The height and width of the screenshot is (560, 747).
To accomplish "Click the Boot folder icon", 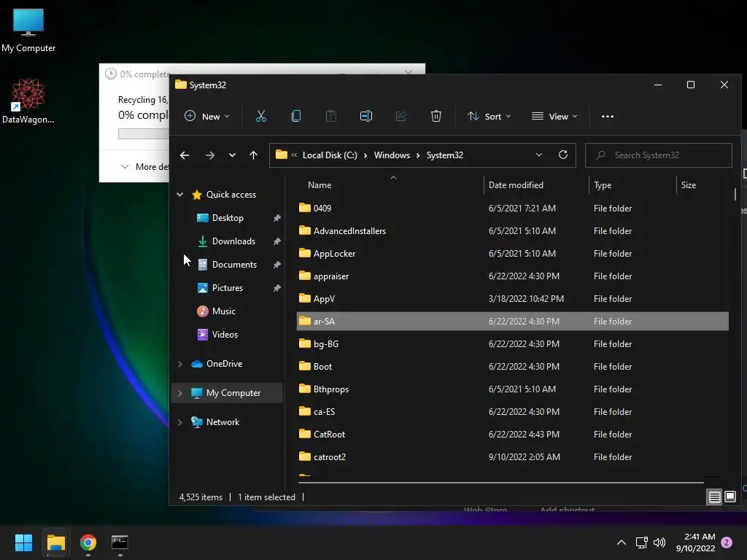I will click(x=304, y=366).
